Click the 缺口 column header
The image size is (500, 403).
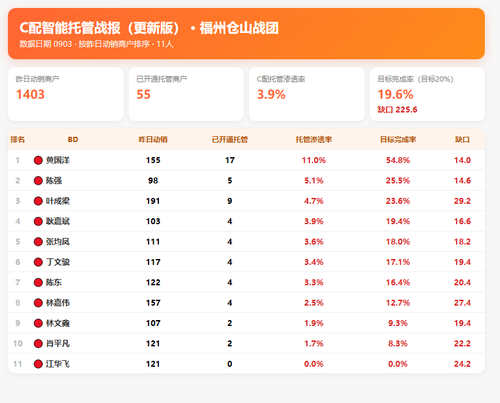462,139
